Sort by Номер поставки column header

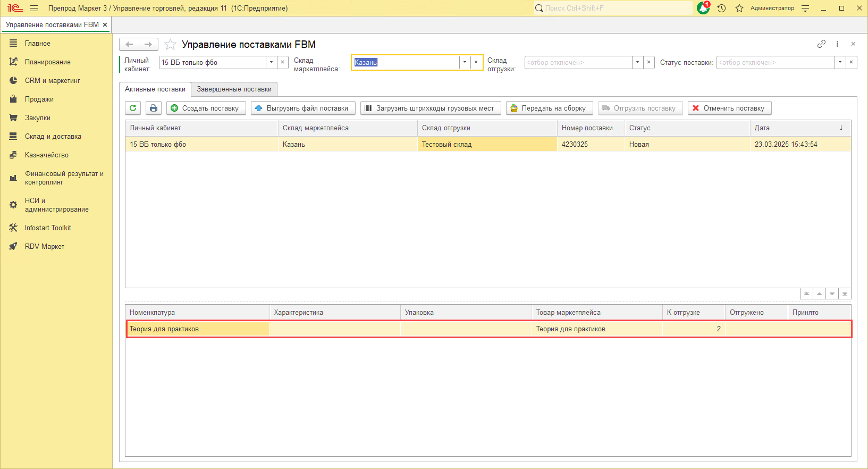click(591, 128)
